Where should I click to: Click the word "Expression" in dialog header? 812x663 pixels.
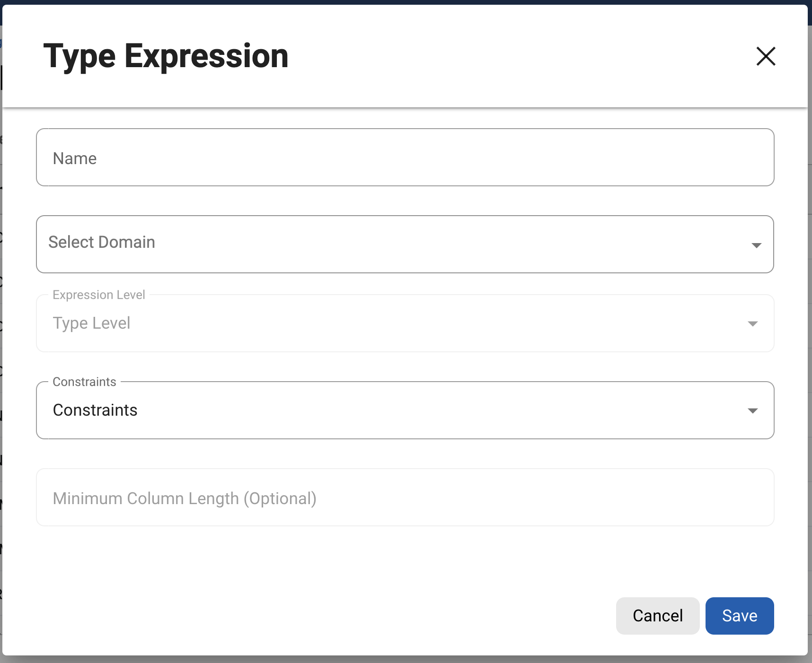(206, 56)
